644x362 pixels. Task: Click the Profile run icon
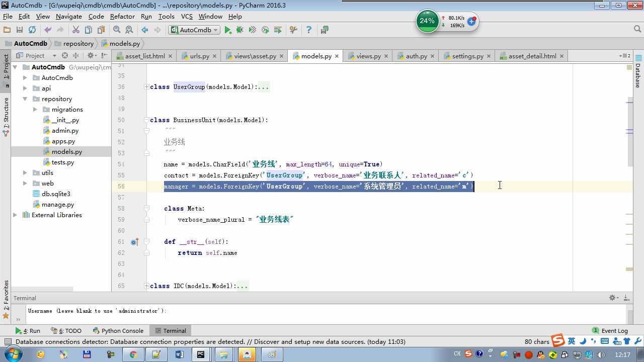265,30
